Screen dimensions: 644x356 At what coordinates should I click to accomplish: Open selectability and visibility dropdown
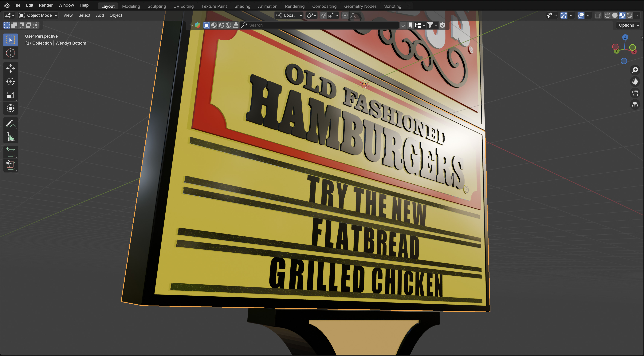point(552,15)
